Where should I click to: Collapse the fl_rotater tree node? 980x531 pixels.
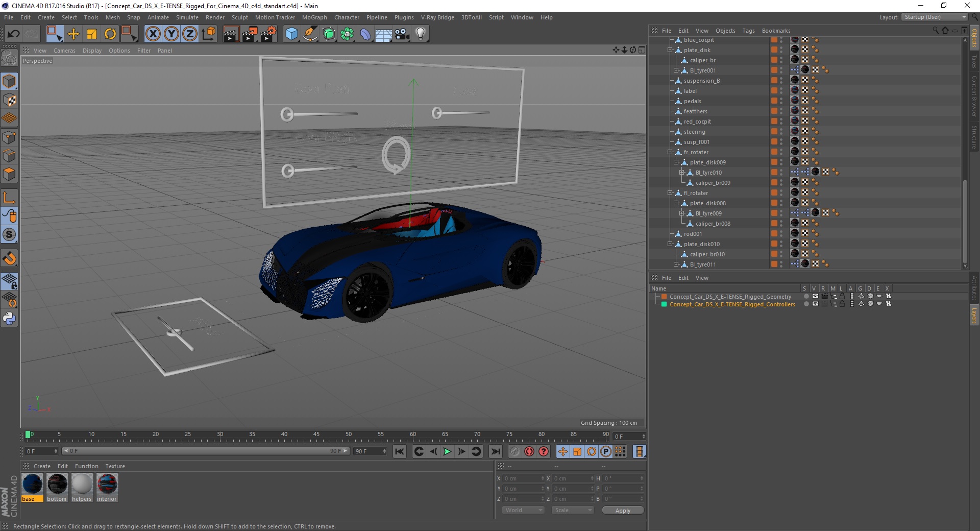click(670, 193)
